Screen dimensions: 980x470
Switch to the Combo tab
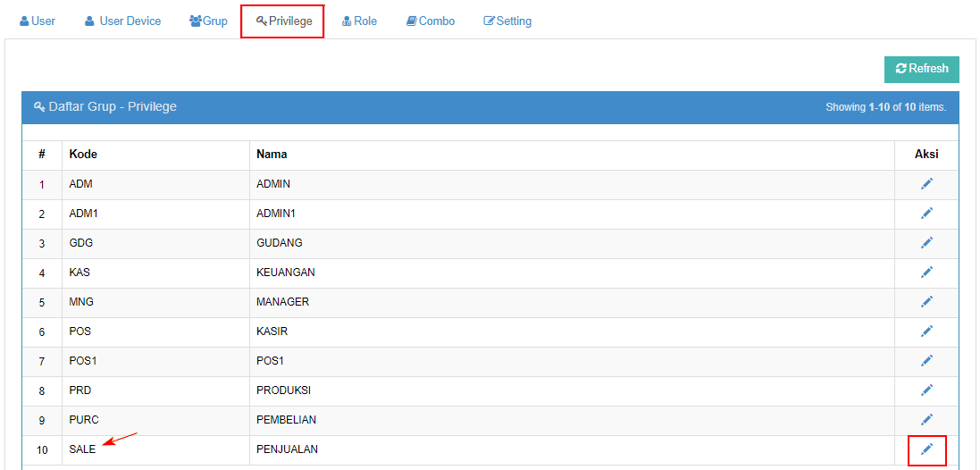(430, 21)
